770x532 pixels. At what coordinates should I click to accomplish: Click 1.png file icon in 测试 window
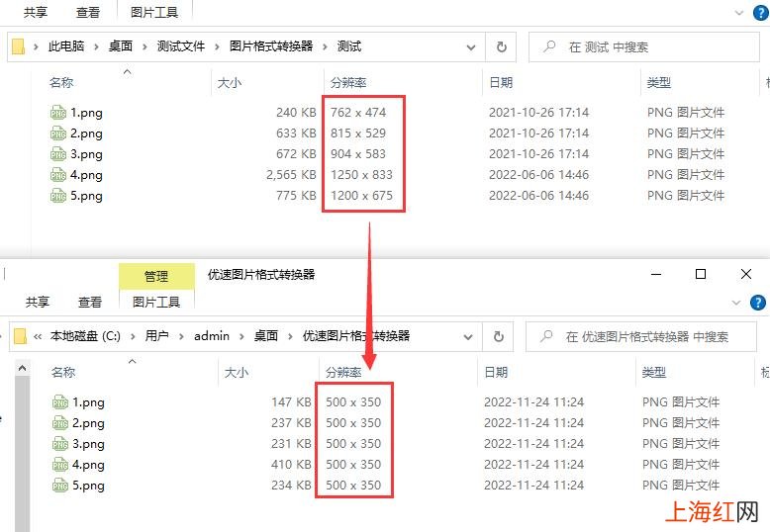click(x=58, y=113)
